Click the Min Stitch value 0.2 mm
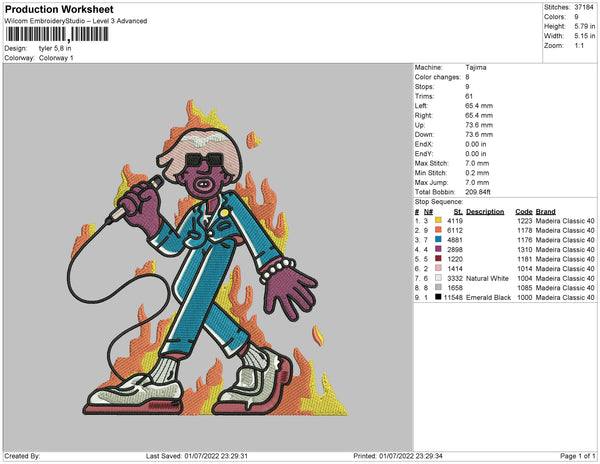 click(x=477, y=173)
